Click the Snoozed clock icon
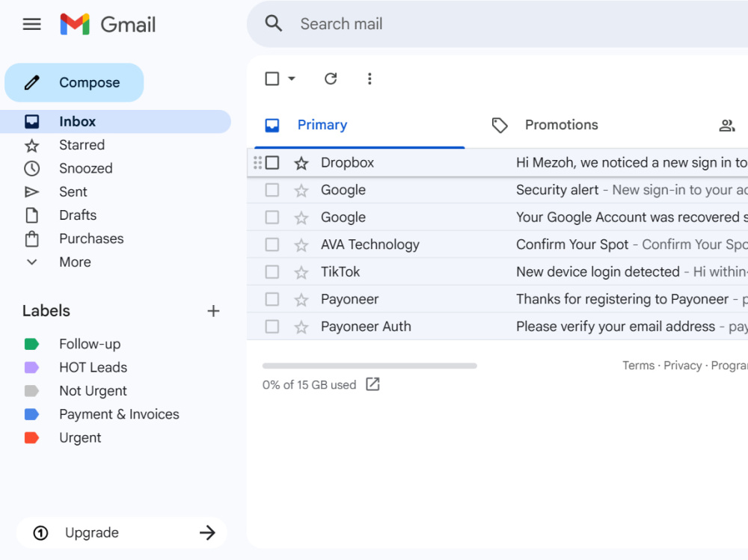748x560 pixels. 32,168
